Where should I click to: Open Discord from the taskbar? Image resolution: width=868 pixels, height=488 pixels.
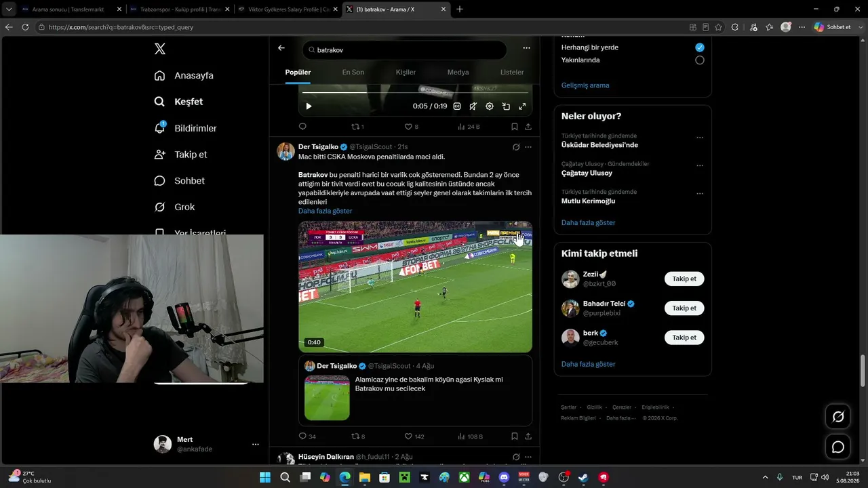[x=504, y=477]
